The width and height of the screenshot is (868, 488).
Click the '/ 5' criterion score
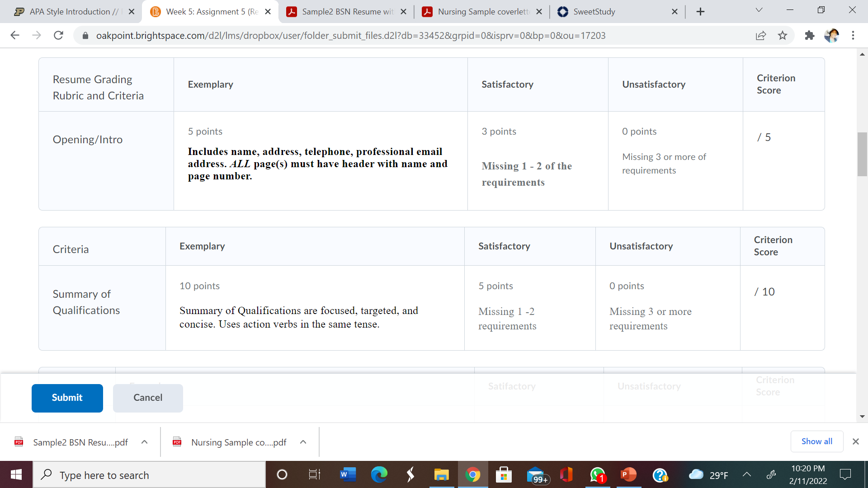(x=764, y=137)
